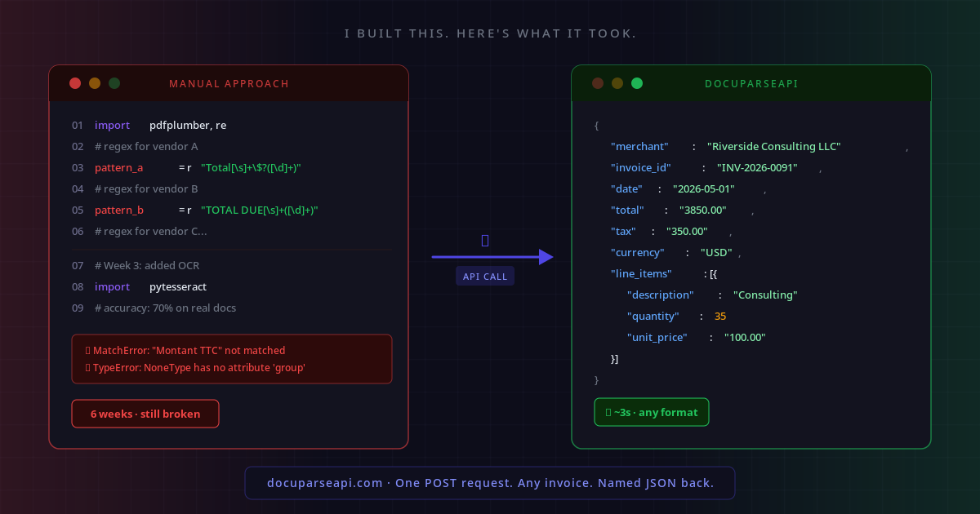Viewport: 980px width, 514px height.
Task: Click the value "350.00"
Action: point(687,232)
